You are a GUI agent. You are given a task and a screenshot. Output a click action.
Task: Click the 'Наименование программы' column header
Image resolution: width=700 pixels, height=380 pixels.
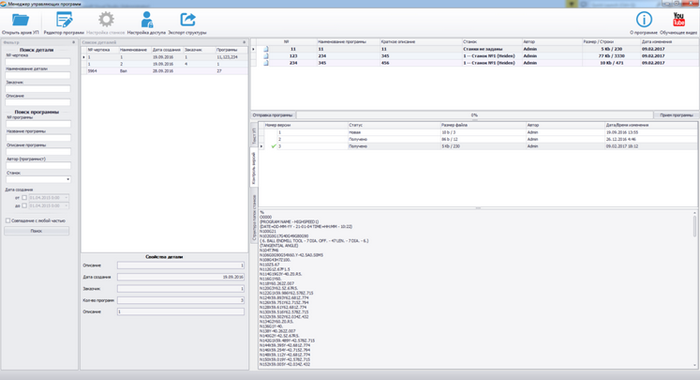(x=348, y=42)
